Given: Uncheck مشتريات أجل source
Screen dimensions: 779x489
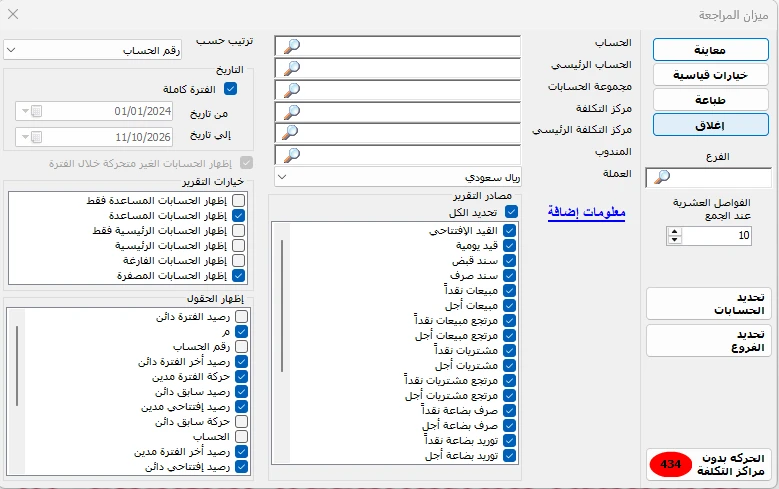Looking at the screenshot, I should point(509,365).
